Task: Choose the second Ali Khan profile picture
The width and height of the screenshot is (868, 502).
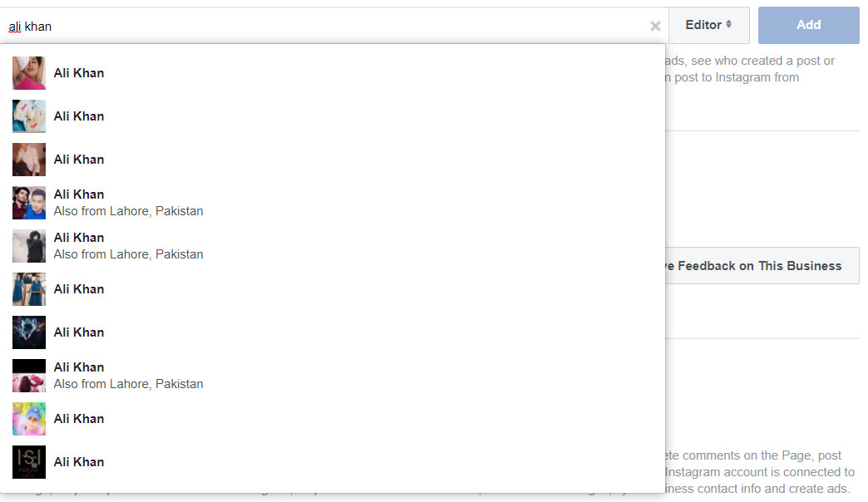Action: click(x=29, y=116)
